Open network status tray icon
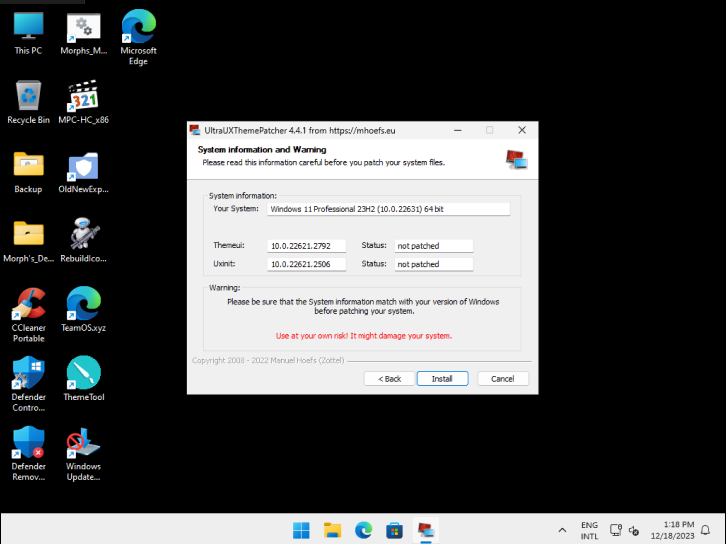 (x=616, y=530)
